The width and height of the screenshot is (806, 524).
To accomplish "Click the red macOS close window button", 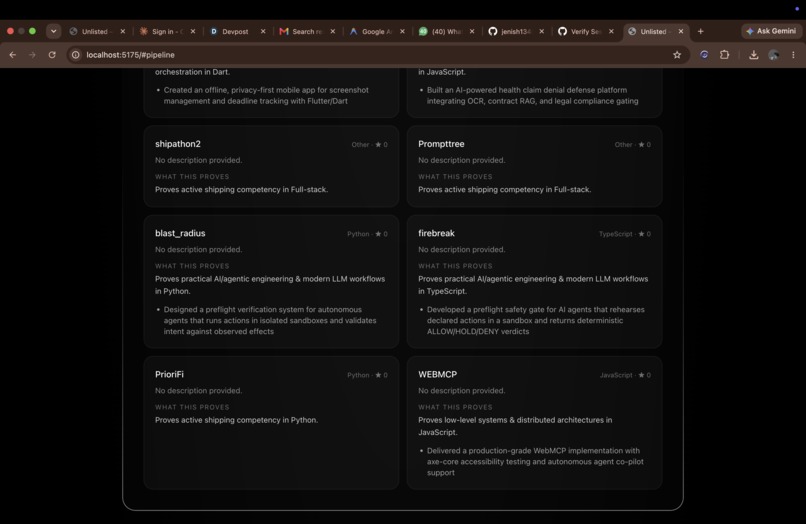I will point(10,31).
